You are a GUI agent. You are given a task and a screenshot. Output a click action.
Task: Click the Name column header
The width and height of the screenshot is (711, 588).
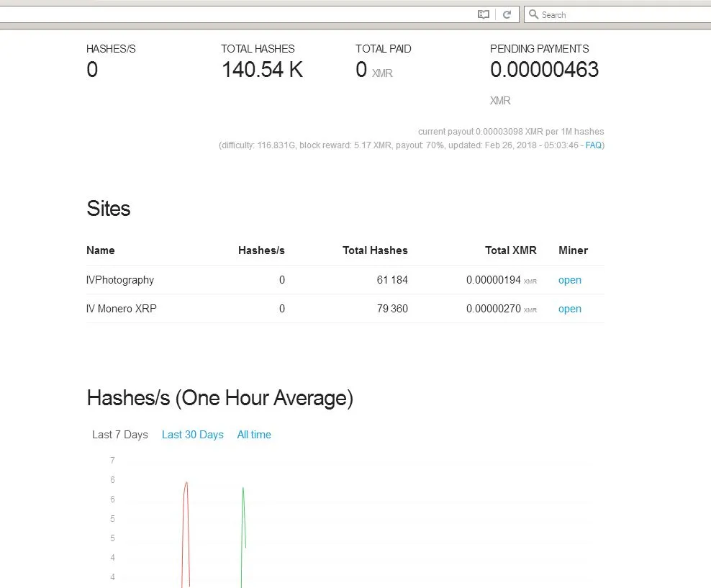pos(101,250)
